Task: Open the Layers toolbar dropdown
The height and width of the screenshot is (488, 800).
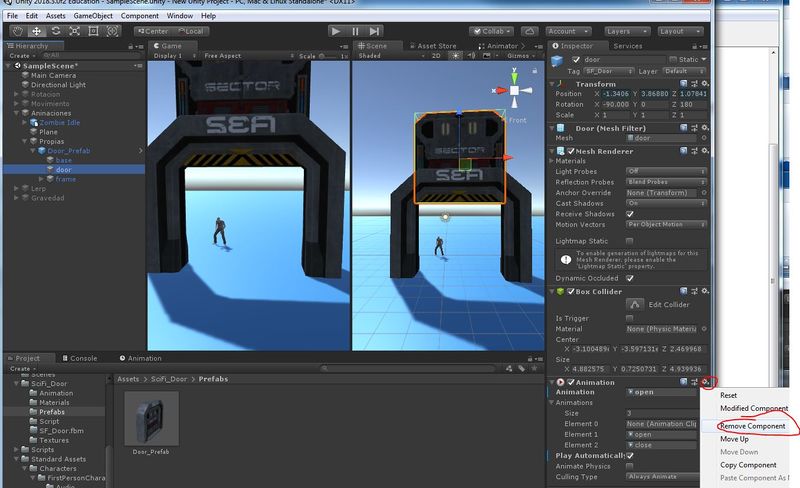Action: pos(627,31)
